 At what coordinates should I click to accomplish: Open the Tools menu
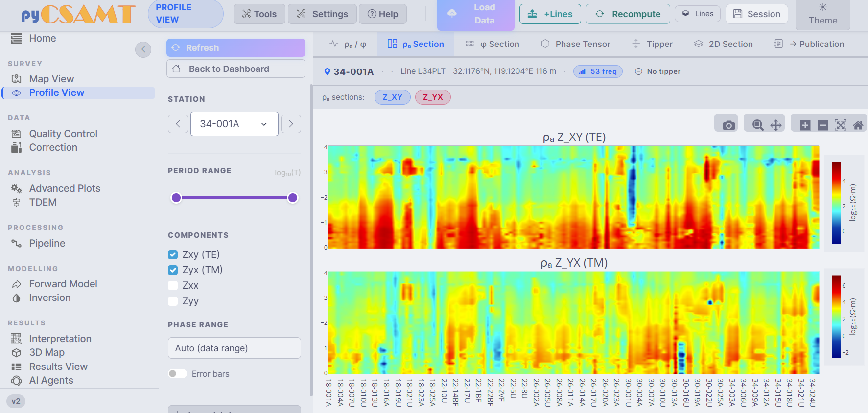tap(259, 14)
